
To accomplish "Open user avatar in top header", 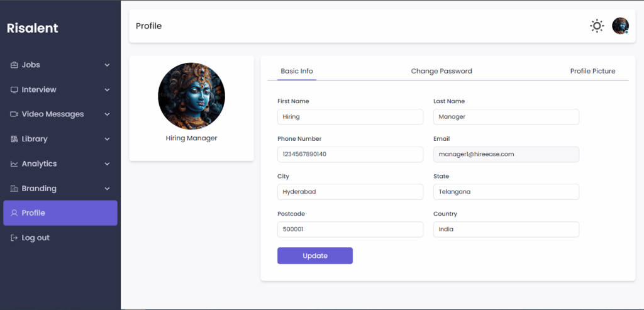I will point(620,26).
